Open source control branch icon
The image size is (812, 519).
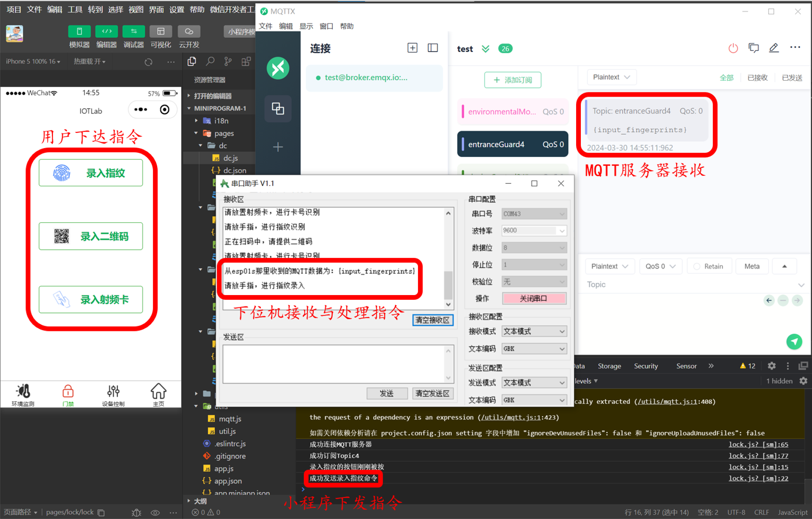[x=228, y=61]
